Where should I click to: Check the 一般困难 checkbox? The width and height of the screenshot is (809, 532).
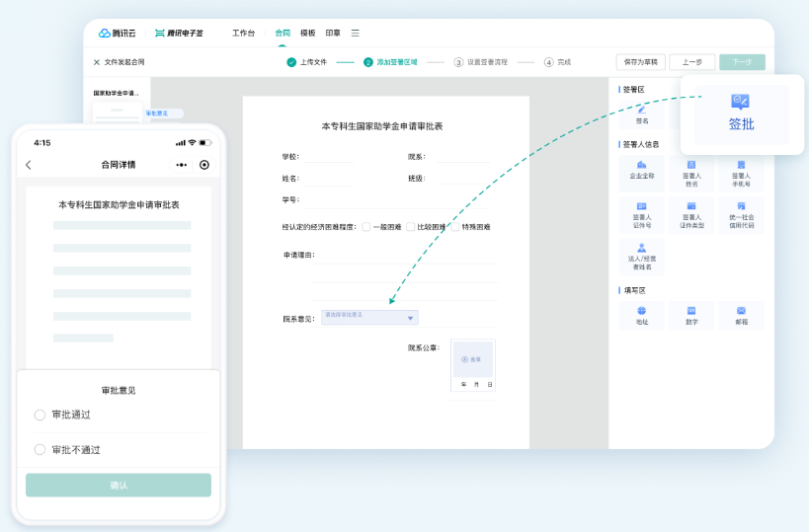(366, 227)
